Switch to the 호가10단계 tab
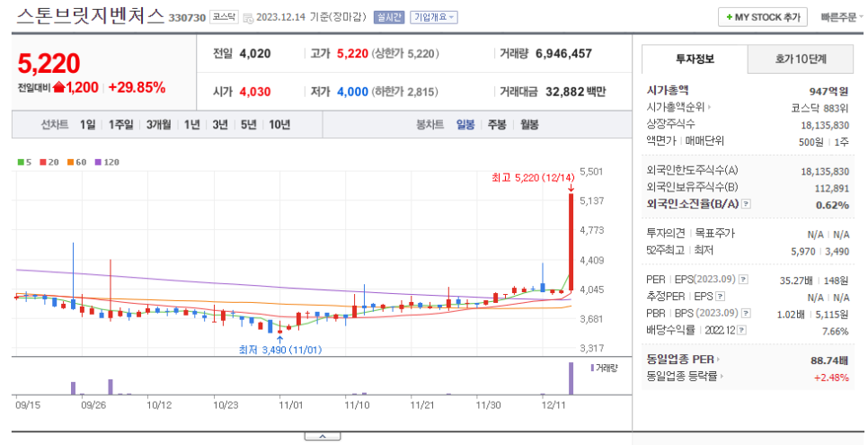868x445 pixels. click(801, 58)
